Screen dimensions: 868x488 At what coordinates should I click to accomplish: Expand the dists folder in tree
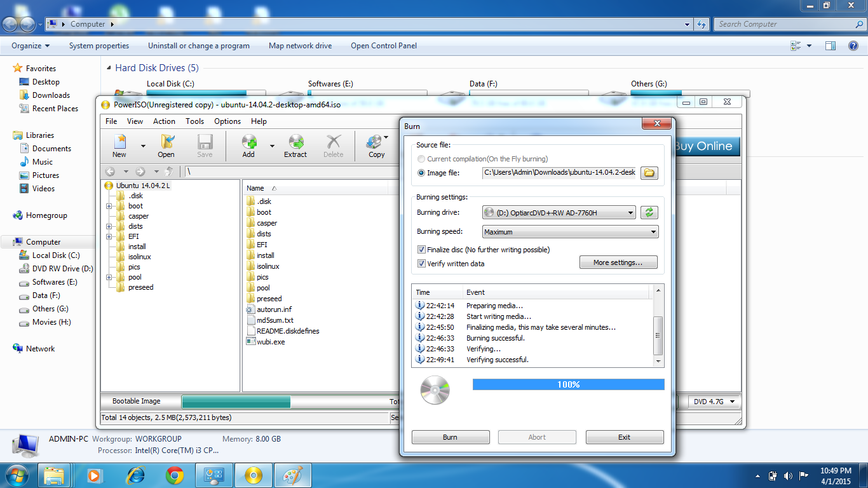click(x=109, y=226)
